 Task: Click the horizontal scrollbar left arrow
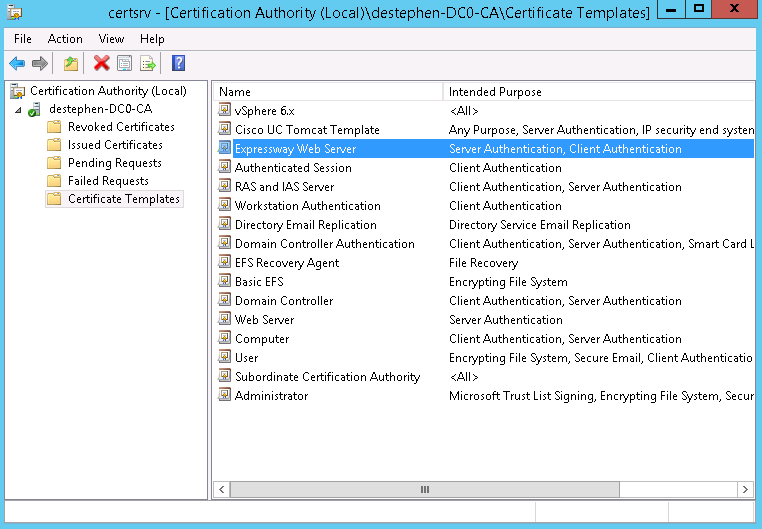click(x=222, y=489)
